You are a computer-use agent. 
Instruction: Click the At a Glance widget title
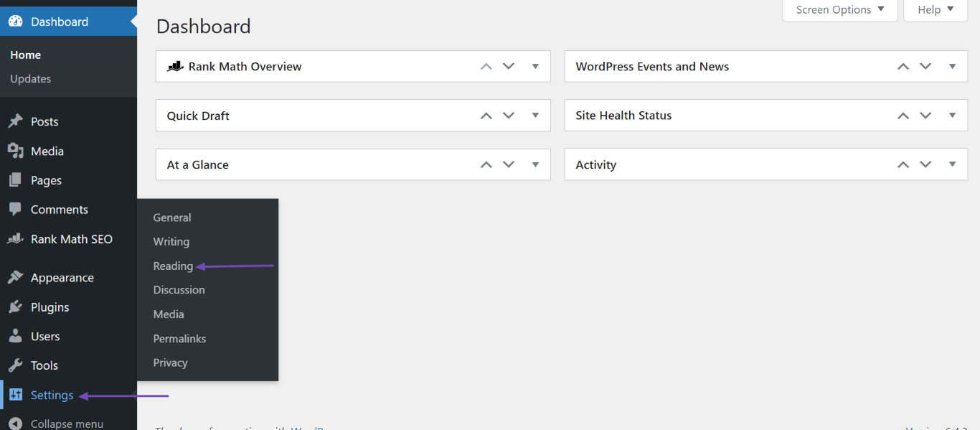point(198,164)
